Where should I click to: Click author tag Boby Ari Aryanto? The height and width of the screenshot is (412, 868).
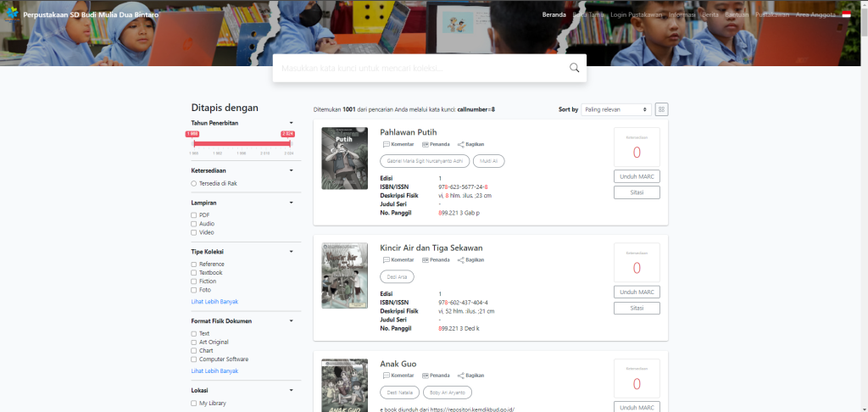pos(448,393)
